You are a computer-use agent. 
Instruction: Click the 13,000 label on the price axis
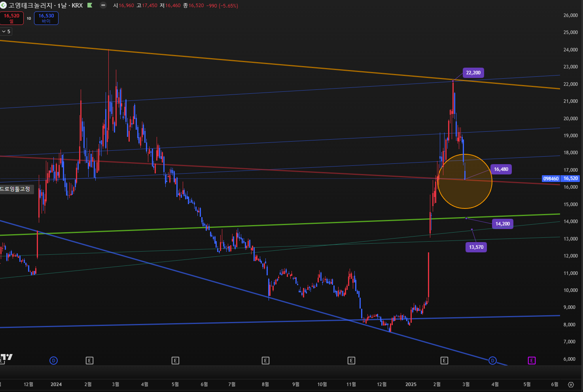click(x=570, y=239)
